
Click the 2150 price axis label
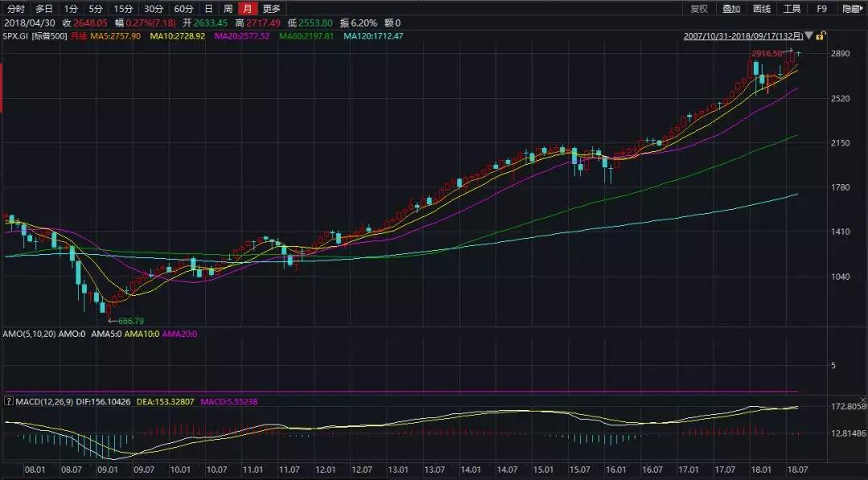[x=841, y=143]
